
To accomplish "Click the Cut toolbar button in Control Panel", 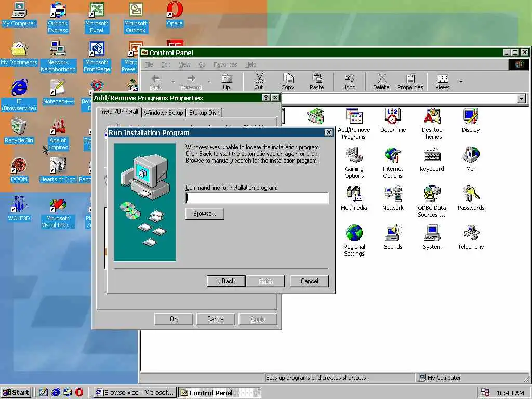I will point(259,82).
